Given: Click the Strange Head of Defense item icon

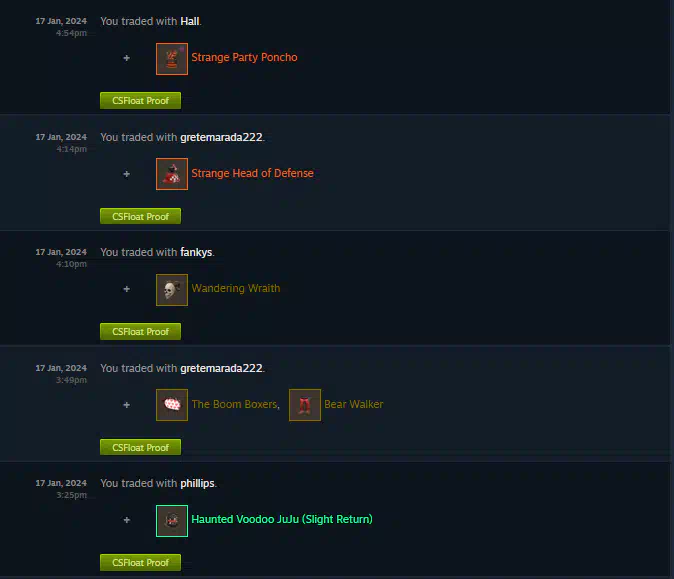Looking at the screenshot, I should (x=172, y=174).
